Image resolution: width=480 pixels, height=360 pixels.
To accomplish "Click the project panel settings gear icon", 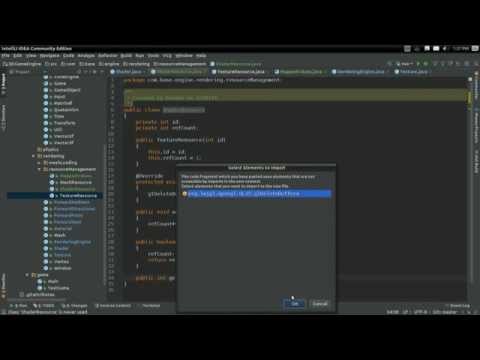I will [94, 72].
